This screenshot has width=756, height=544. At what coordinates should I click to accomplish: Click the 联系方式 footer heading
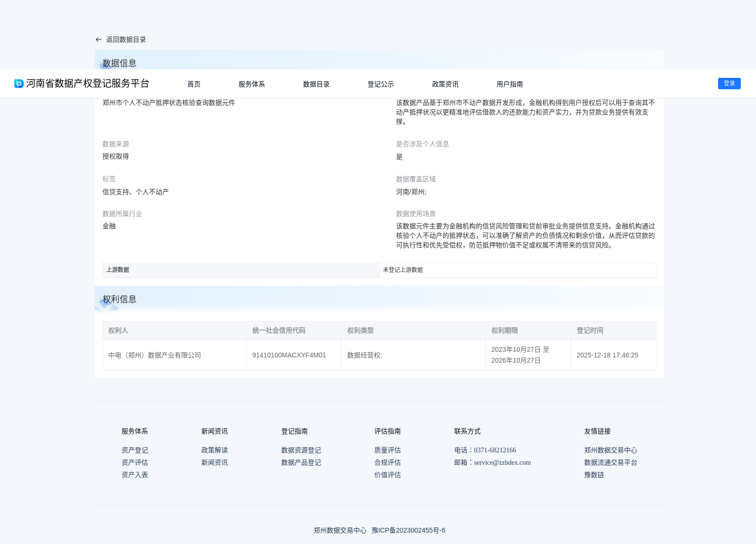pos(467,431)
